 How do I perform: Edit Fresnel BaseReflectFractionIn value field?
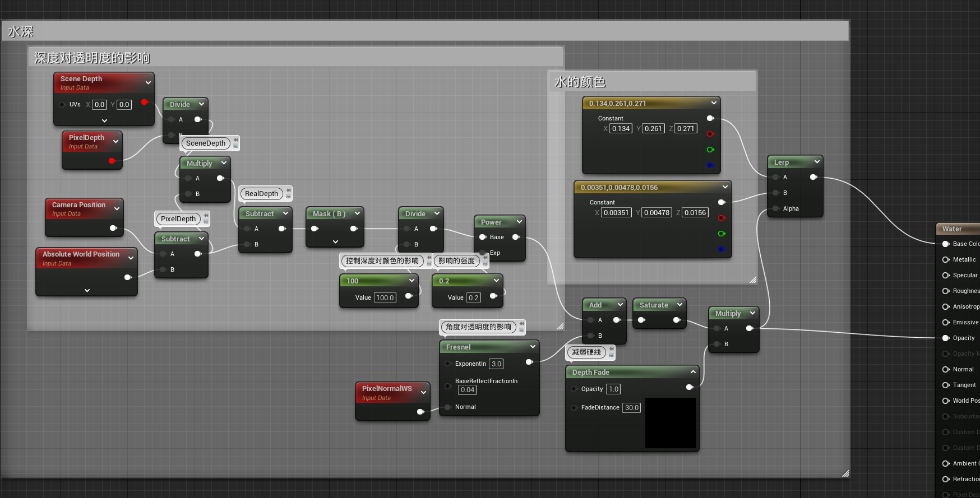pos(468,390)
